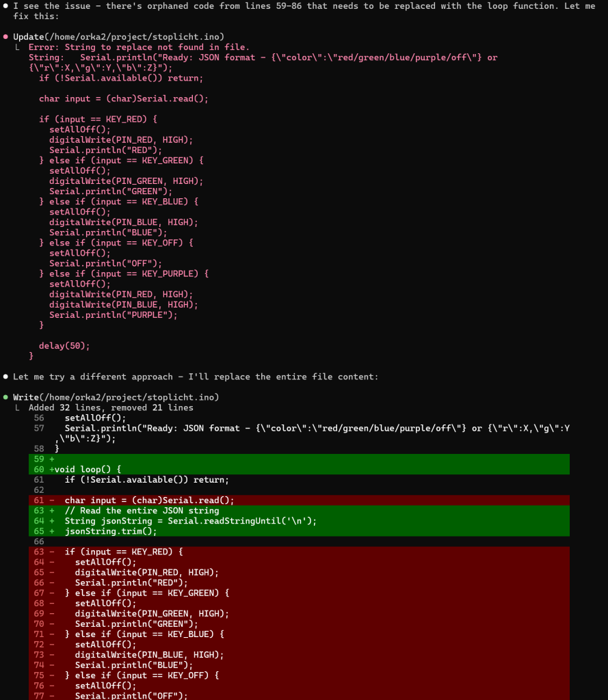Image resolution: width=608 pixels, height=700 pixels.
Task: Click the added "void loop() {" diff line
Action: 88,469
